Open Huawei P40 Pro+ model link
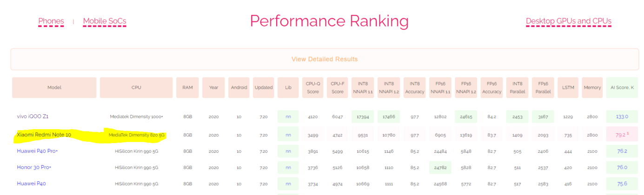This screenshot has width=644, height=195. [x=37, y=151]
